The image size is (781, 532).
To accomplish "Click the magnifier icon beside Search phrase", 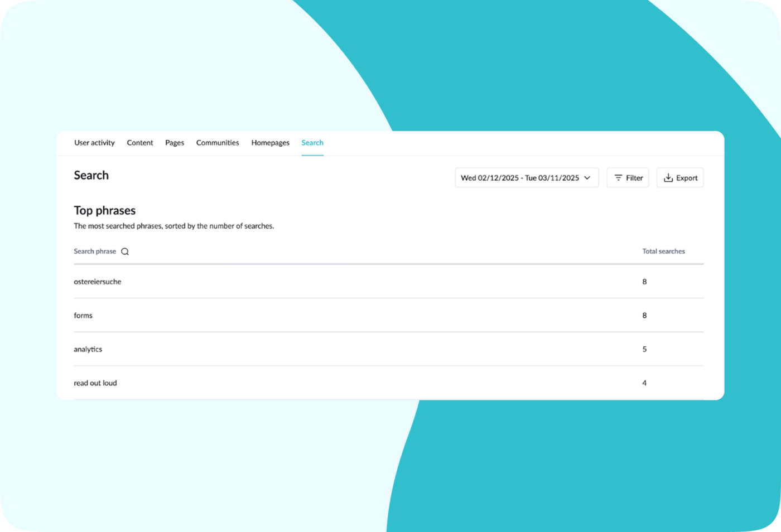I will (x=125, y=252).
